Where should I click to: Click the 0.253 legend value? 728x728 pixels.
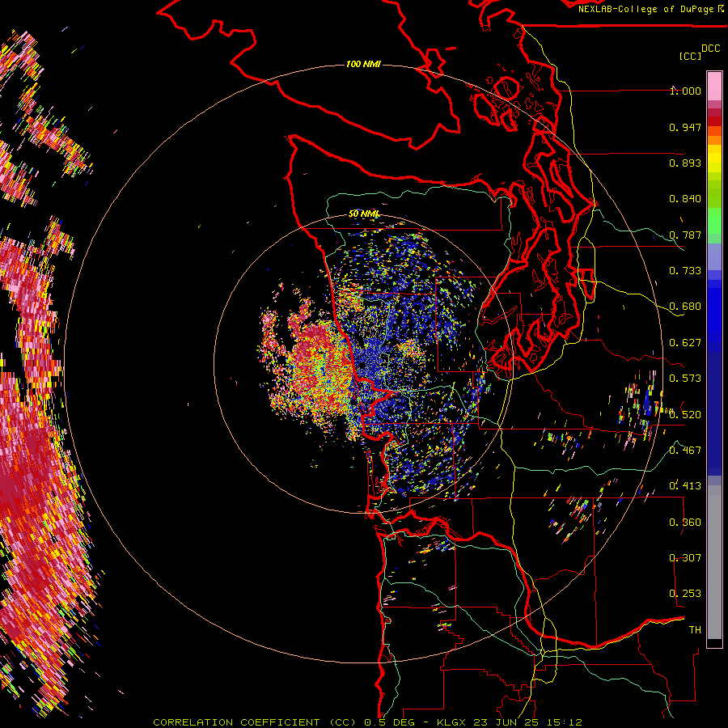(685, 594)
